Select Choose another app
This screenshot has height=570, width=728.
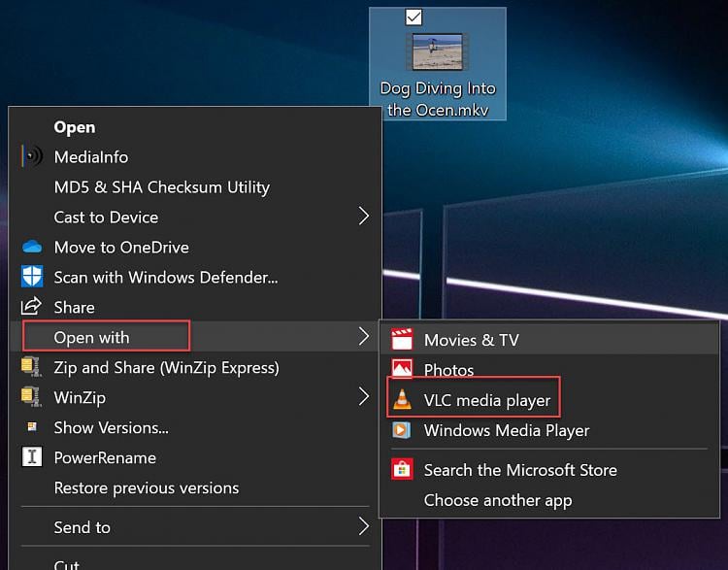click(x=549, y=500)
